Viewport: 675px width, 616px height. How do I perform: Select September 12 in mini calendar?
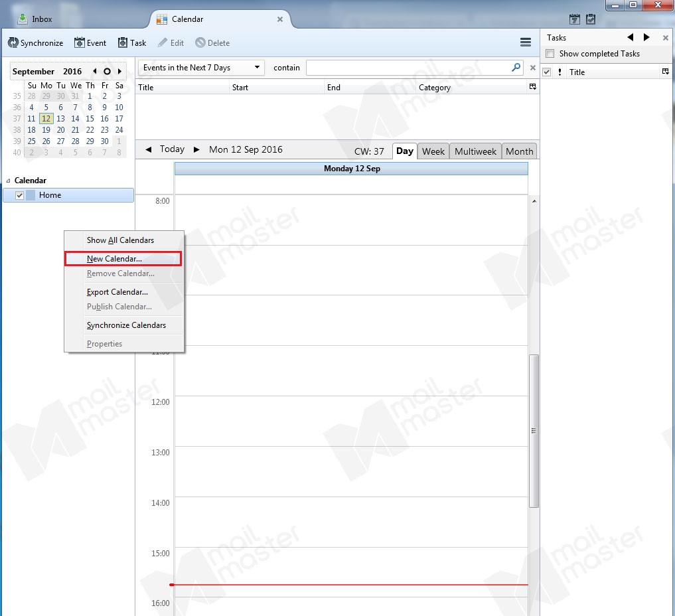click(x=46, y=118)
